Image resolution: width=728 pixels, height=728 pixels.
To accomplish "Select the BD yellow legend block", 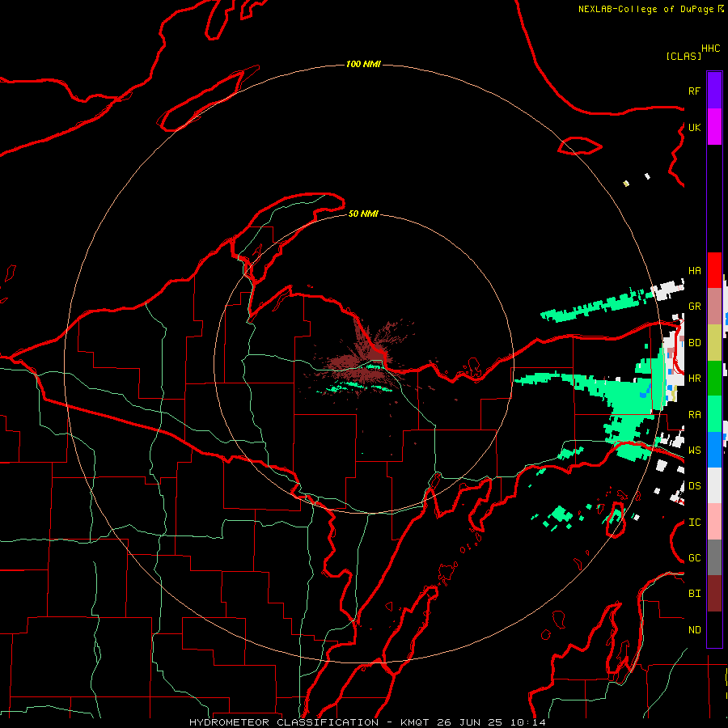I will [714, 342].
